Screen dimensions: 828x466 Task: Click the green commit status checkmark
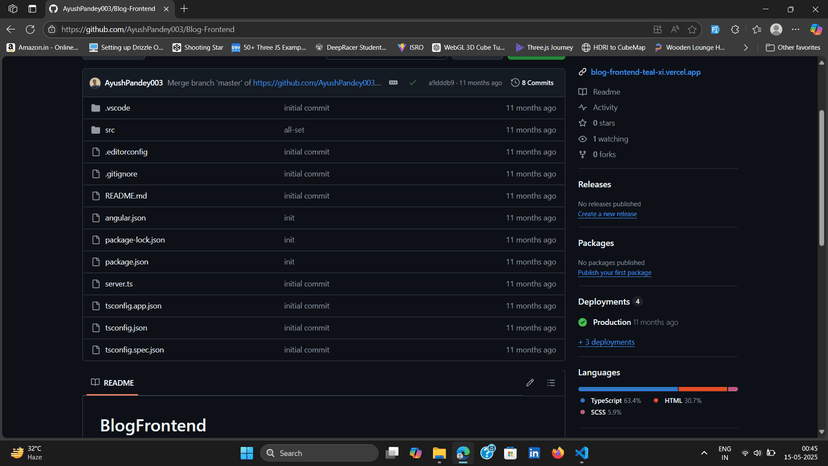[412, 82]
